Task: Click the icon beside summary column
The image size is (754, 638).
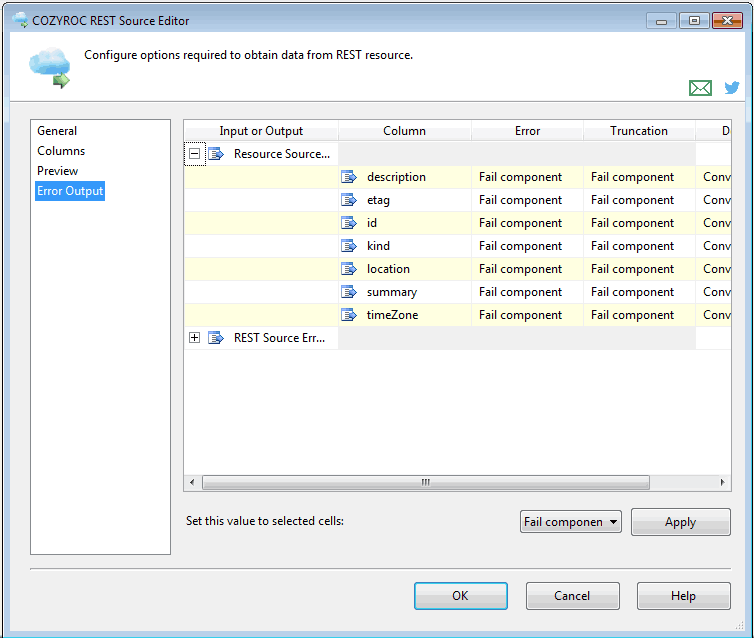Action: coord(349,292)
